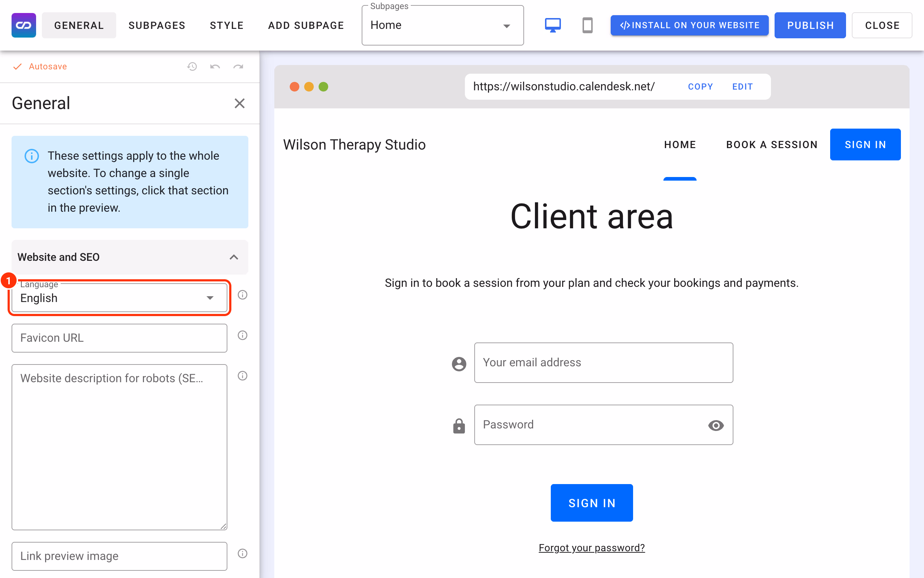This screenshot has width=924, height=578.
Task: Open Forgot your password link
Action: pos(592,548)
